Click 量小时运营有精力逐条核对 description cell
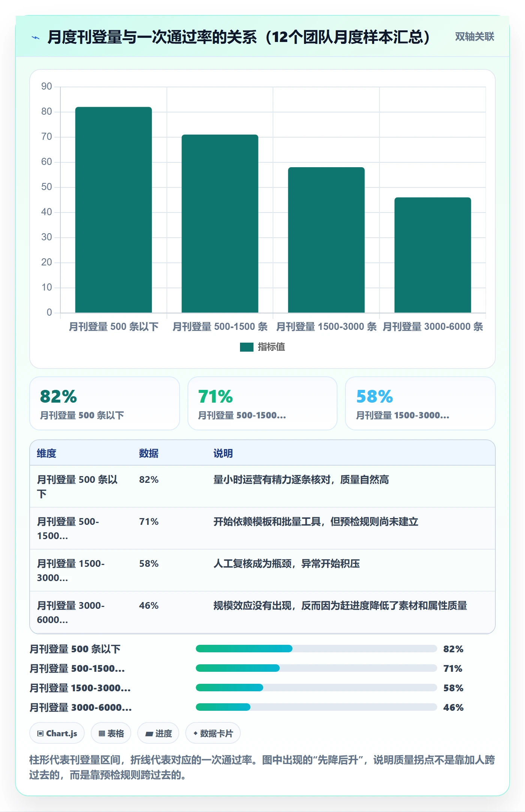This screenshot has width=525, height=812. tap(301, 480)
